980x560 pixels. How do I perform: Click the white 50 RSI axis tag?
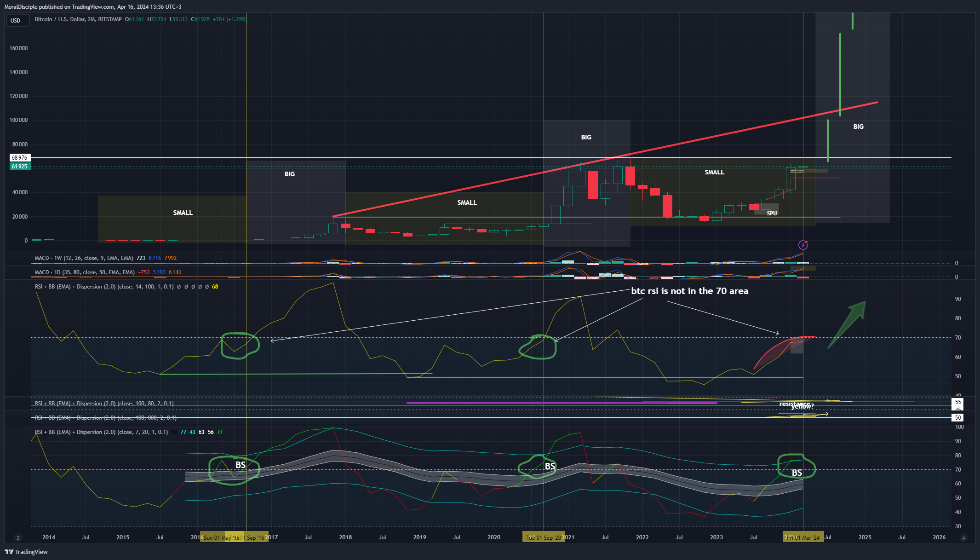click(x=958, y=418)
